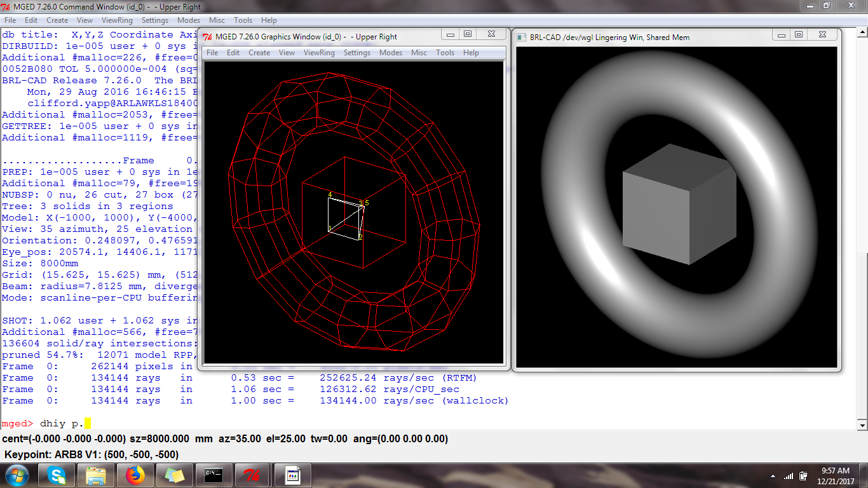Open Settings menu in Command Window
868x488 pixels.
155,20
